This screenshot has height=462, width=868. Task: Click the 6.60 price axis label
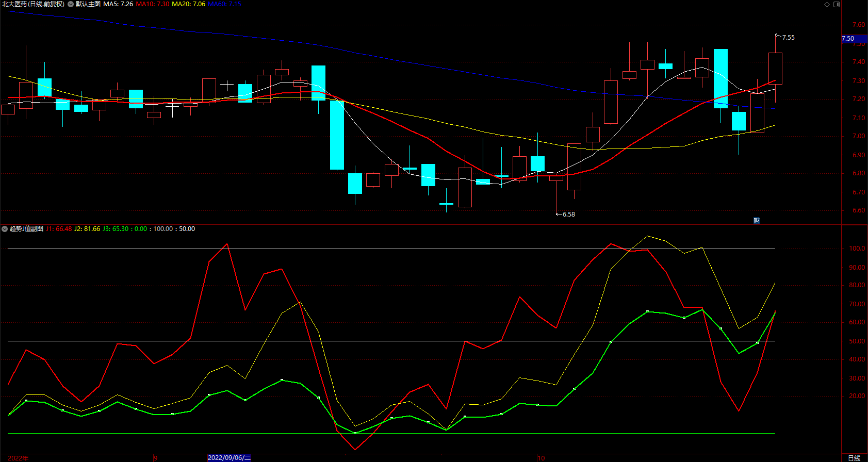pyautogui.click(x=859, y=210)
